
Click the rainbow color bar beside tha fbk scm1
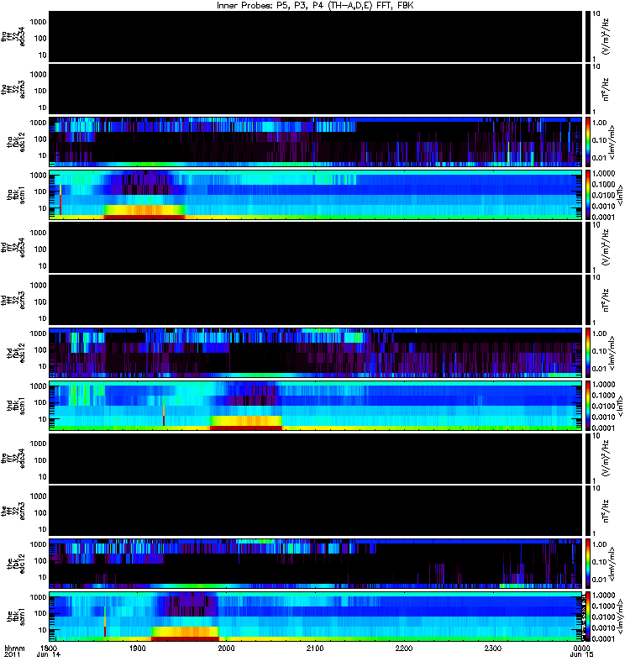click(587, 195)
